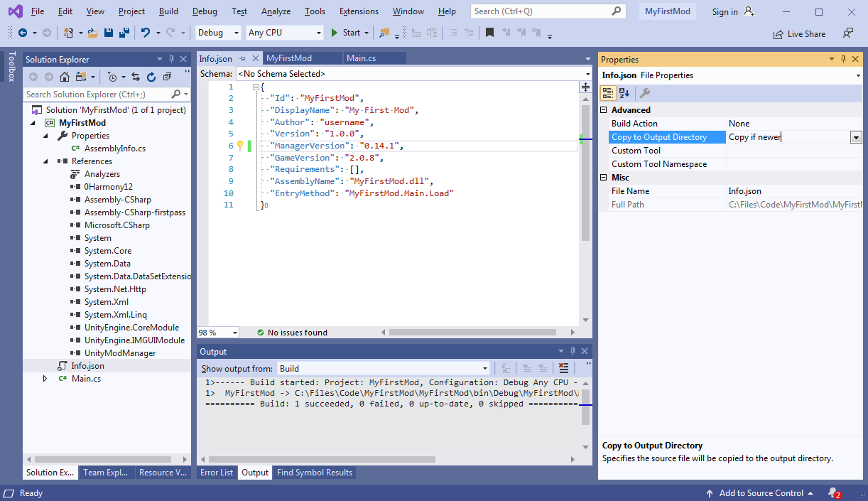The image size is (868, 501).
Task: Open the Analyze menu
Action: coord(276,11)
